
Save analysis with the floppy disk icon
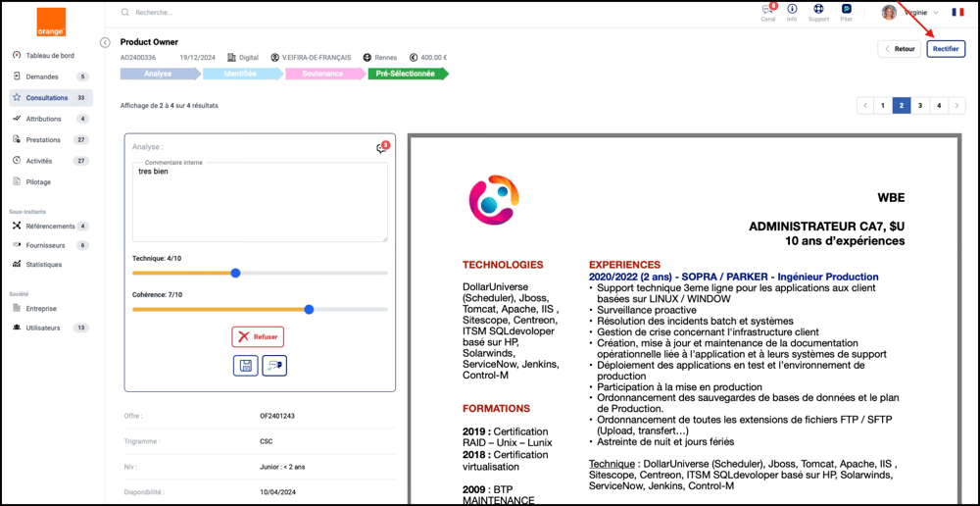[246, 366]
